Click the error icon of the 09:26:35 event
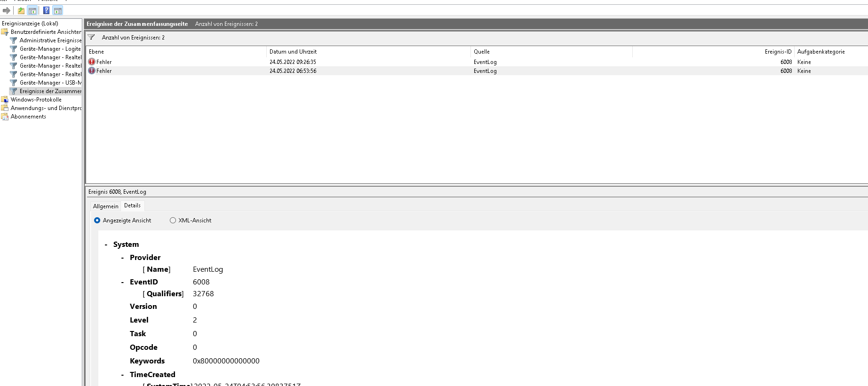 click(x=92, y=62)
